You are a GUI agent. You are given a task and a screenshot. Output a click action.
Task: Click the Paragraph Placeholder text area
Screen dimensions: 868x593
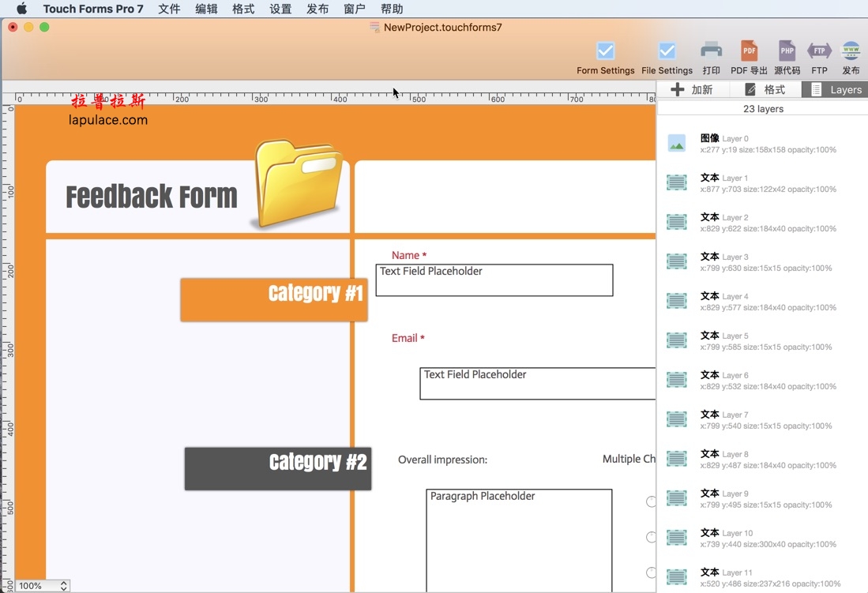coord(519,540)
